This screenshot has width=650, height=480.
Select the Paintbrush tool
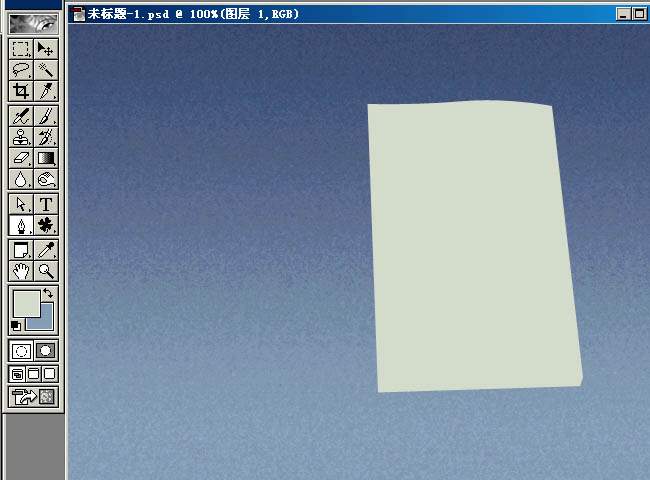pos(46,116)
